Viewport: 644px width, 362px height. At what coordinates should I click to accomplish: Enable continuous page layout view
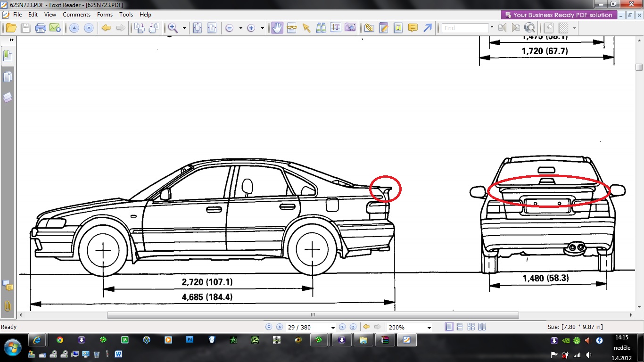[x=460, y=327]
